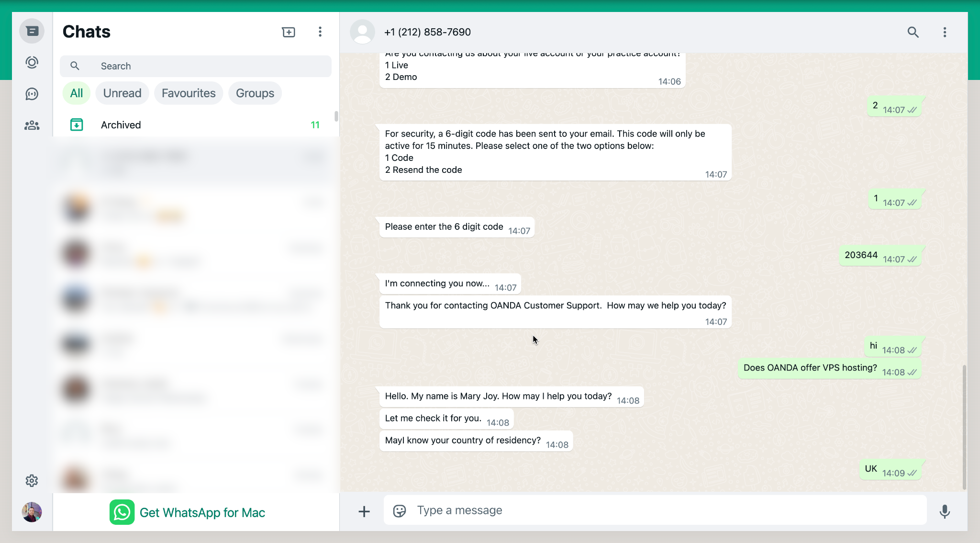Click the attach plus icon
This screenshot has height=543, width=980.
coord(364,511)
